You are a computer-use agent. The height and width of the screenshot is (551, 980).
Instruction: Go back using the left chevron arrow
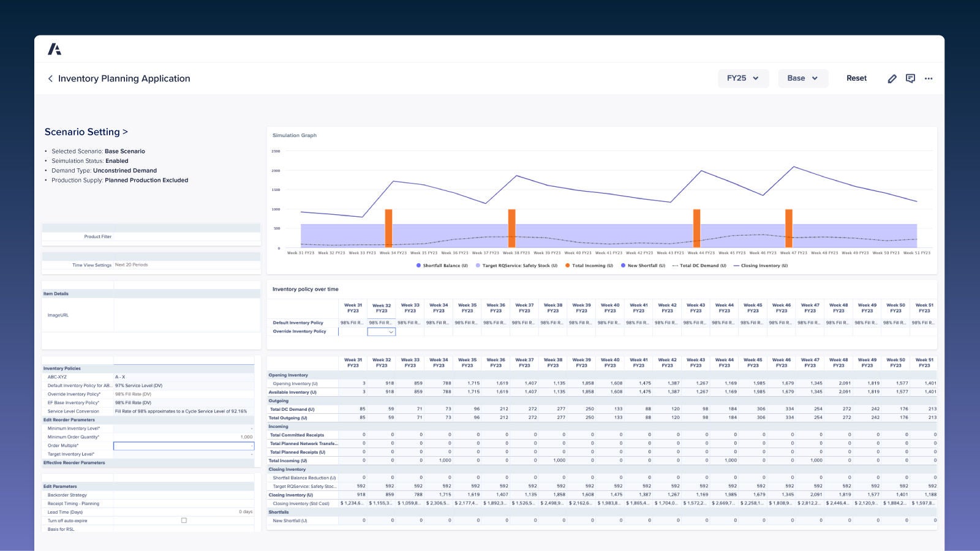tap(50, 79)
